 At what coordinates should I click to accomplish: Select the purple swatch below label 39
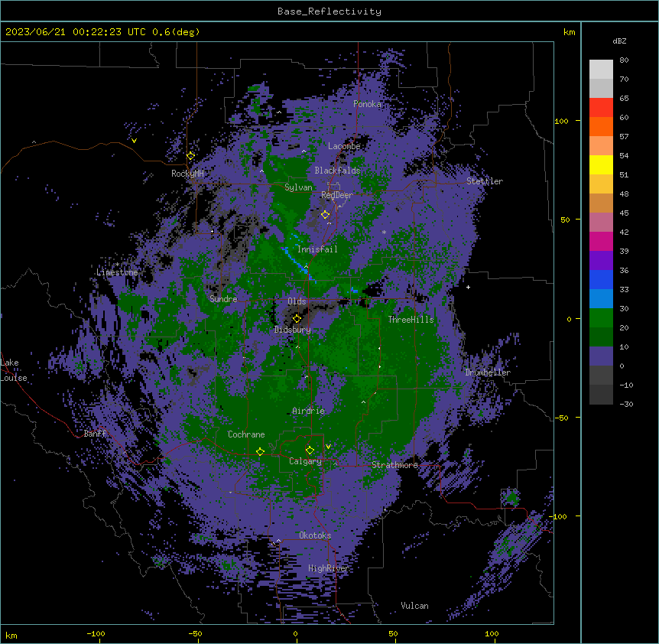coord(601,260)
